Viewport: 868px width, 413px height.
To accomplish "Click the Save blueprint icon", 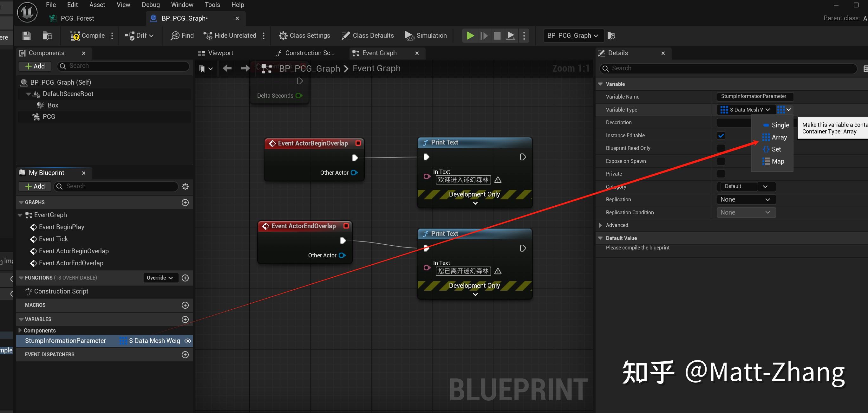I will pyautogui.click(x=27, y=36).
